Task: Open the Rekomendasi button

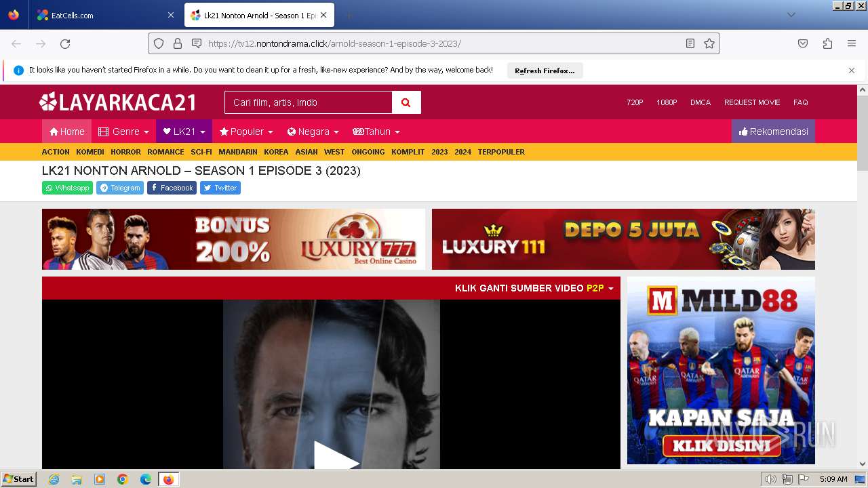Action: [x=773, y=131]
